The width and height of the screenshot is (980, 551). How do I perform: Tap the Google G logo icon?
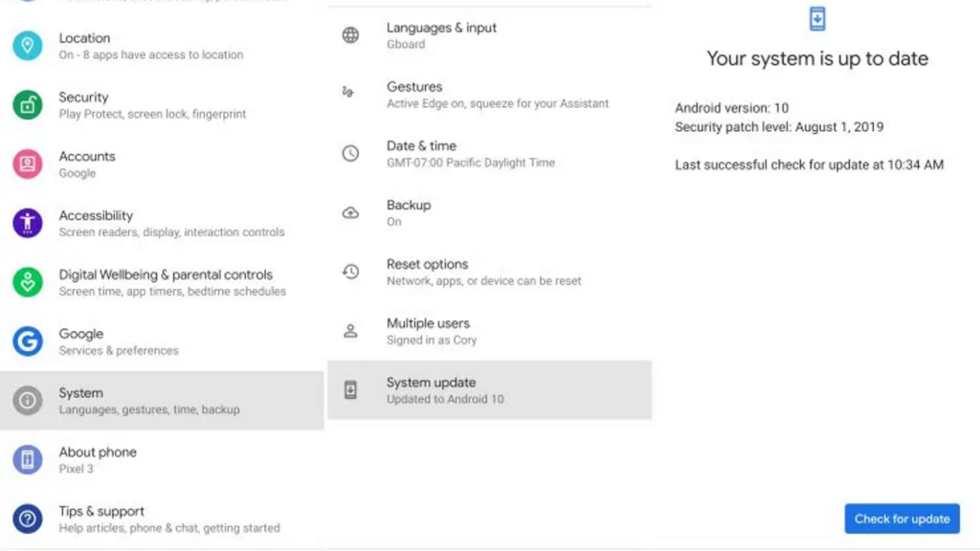[x=28, y=342]
